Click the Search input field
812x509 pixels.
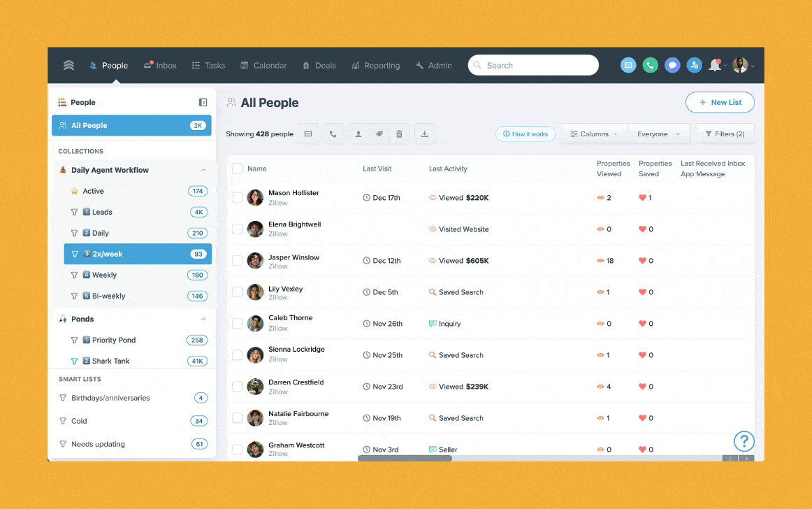point(533,65)
